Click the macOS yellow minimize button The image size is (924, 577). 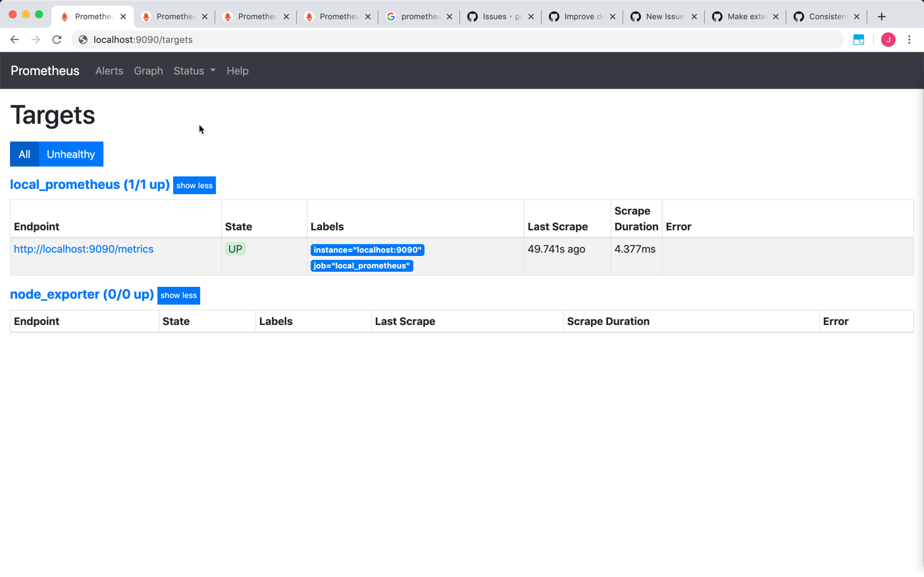pos(26,14)
